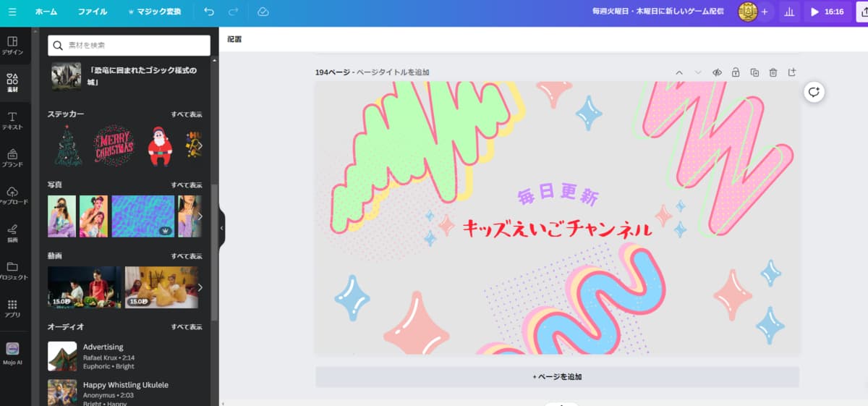Open the 描画 drawing tool panel
868x406 pixels.
12,233
